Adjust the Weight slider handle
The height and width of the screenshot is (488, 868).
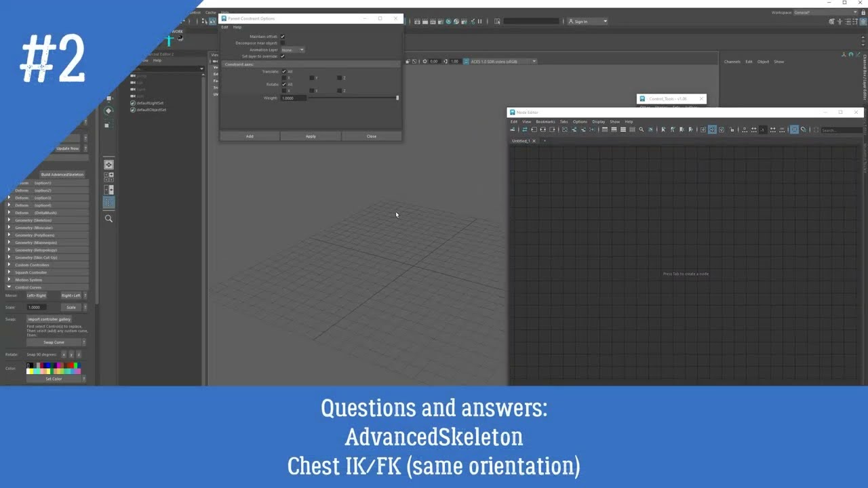[397, 98]
